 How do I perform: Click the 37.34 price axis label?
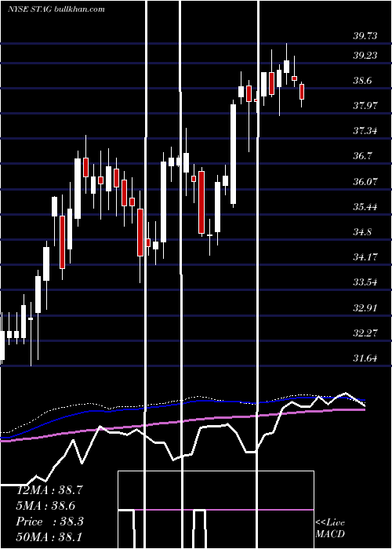[x=365, y=131]
